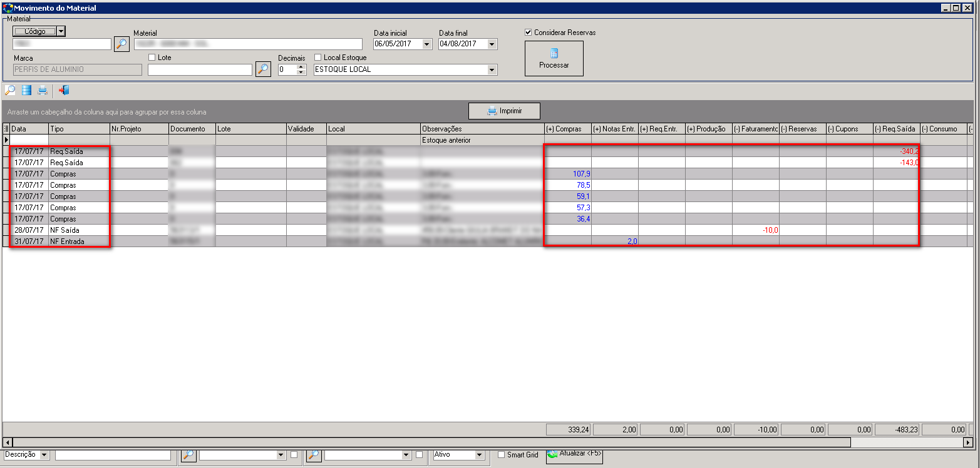Expand the ESTOQUE LOCAL dropdown
980x468 pixels.
tap(492, 69)
